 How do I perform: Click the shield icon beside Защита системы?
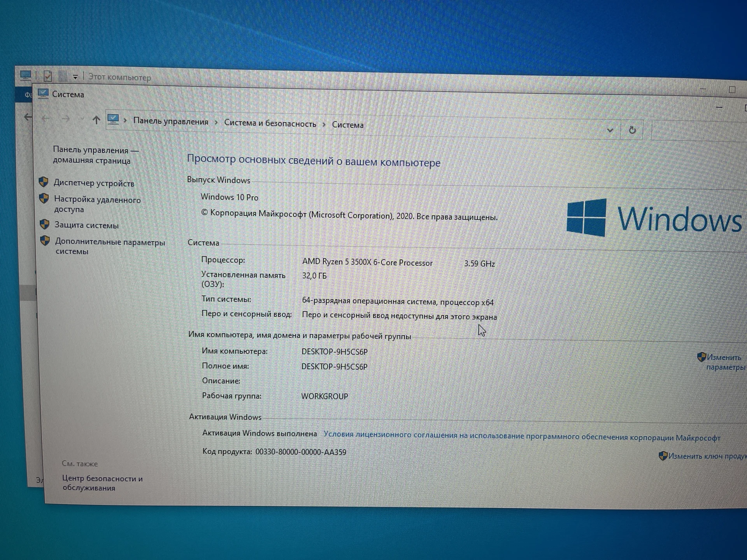(x=44, y=224)
